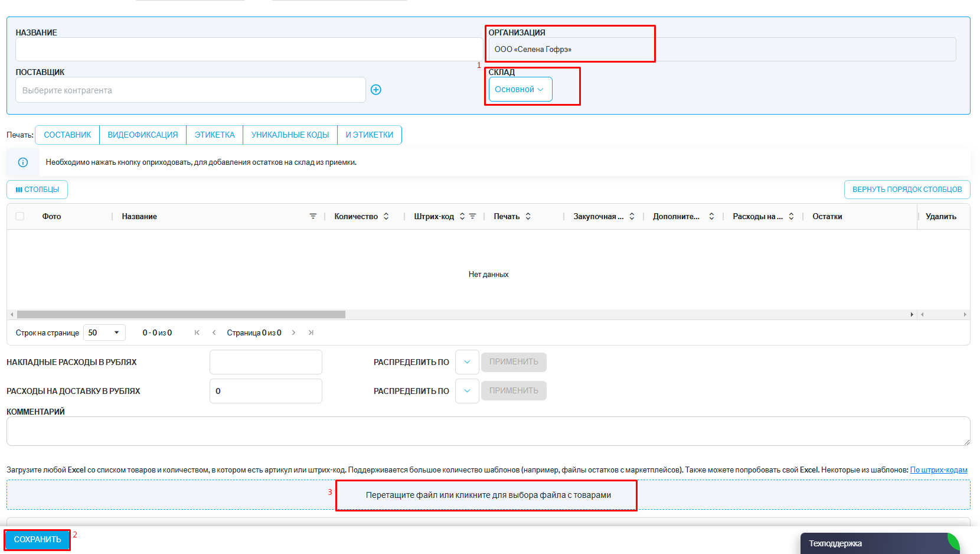980x554 pixels.
Task: Focus the Комментарий text area
Action: coord(488,431)
